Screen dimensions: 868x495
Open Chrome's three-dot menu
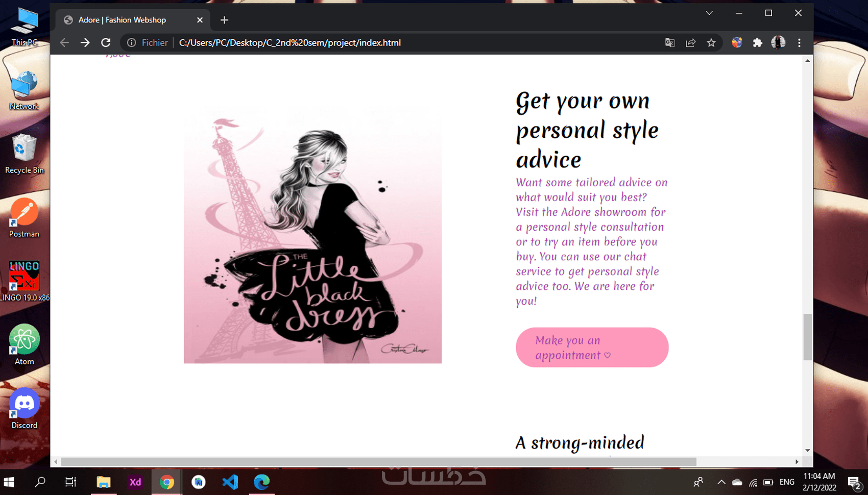point(799,43)
